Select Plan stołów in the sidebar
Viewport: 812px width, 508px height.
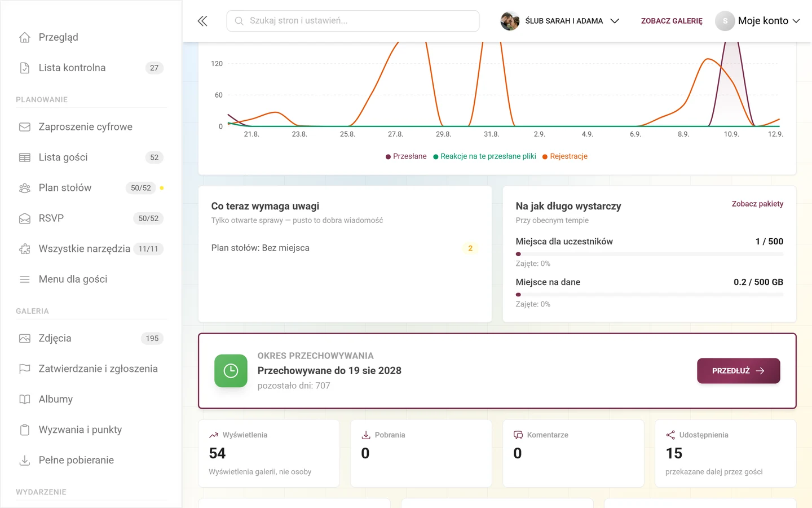coord(91,188)
